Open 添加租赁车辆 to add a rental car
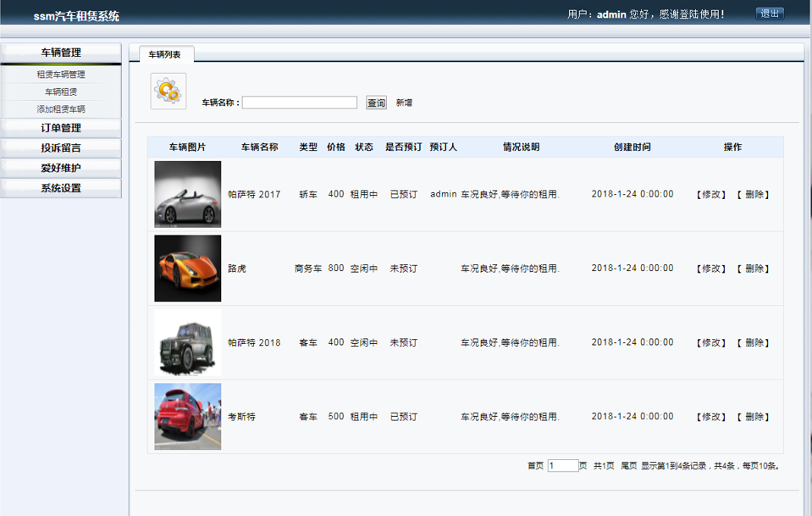812x516 pixels. [x=60, y=108]
